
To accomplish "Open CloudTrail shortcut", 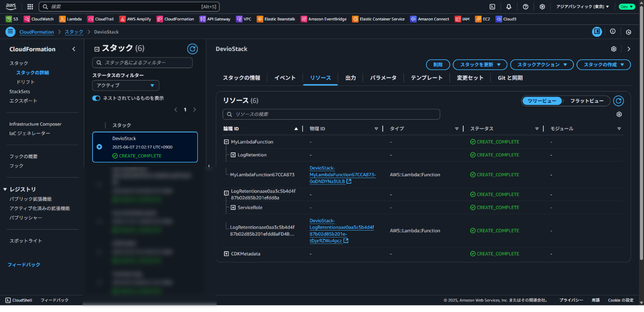I will pyautogui.click(x=101, y=19).
